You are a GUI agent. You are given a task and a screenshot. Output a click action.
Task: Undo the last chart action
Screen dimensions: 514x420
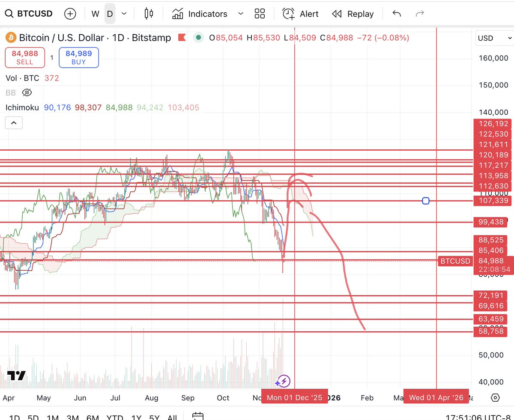click(397, 14)
